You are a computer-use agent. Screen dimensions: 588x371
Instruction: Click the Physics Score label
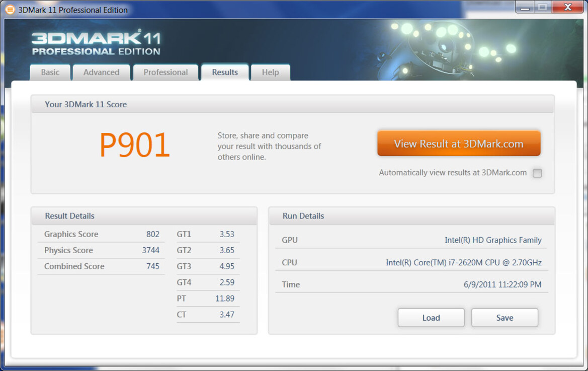(68, 250)
